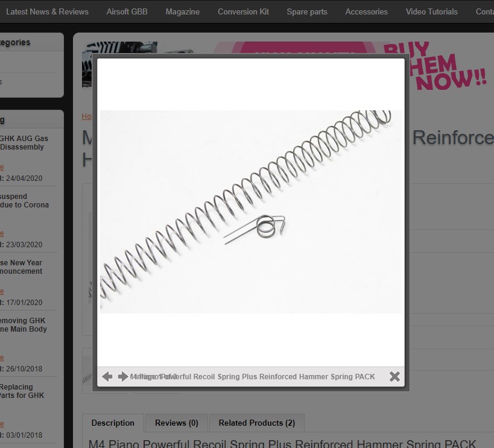
Task: Open the 'Replacing Parts for GHK' article
Action: point(22,391)
